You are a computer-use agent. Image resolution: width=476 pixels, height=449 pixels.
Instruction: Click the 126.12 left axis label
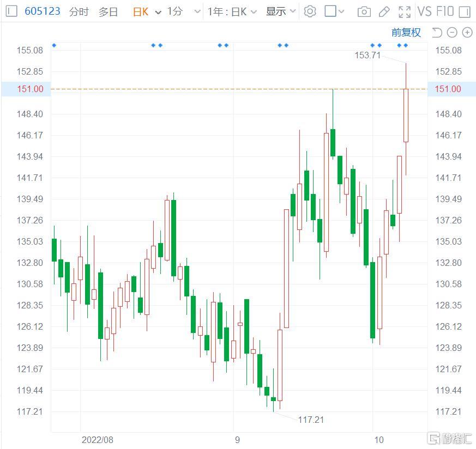[x=30, y=326]
